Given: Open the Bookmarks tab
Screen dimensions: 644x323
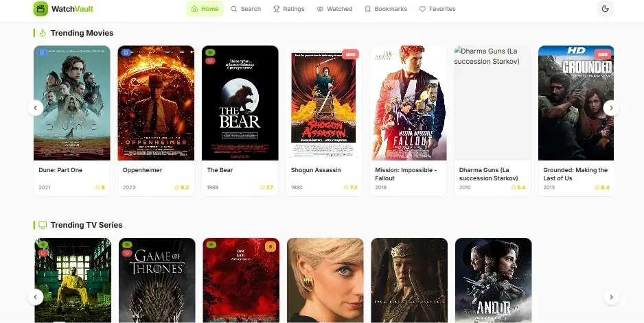Looking at the screenshot, I should point(386,9).
